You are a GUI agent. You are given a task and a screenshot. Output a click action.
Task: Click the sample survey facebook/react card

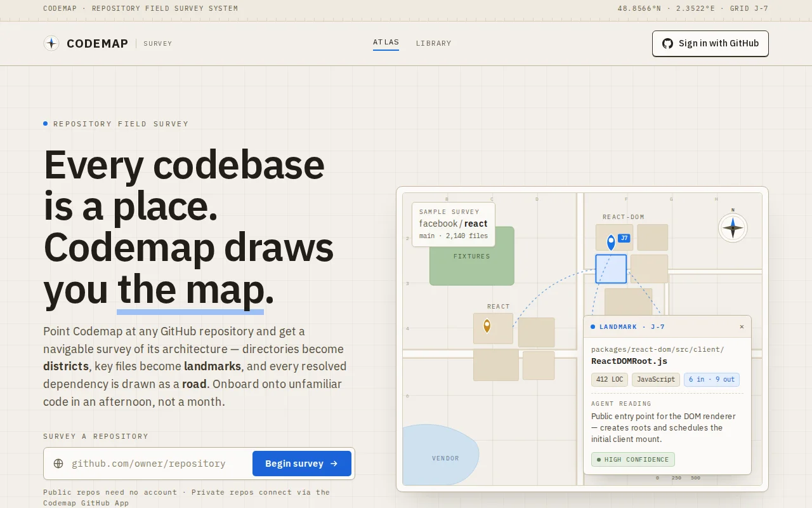(x=454, y=224)
